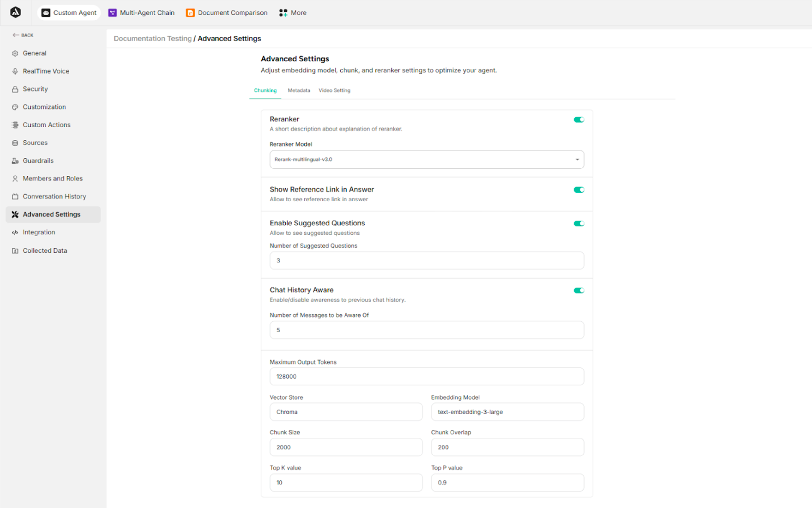Open RealTime Voice using the microphone icon

15,71
